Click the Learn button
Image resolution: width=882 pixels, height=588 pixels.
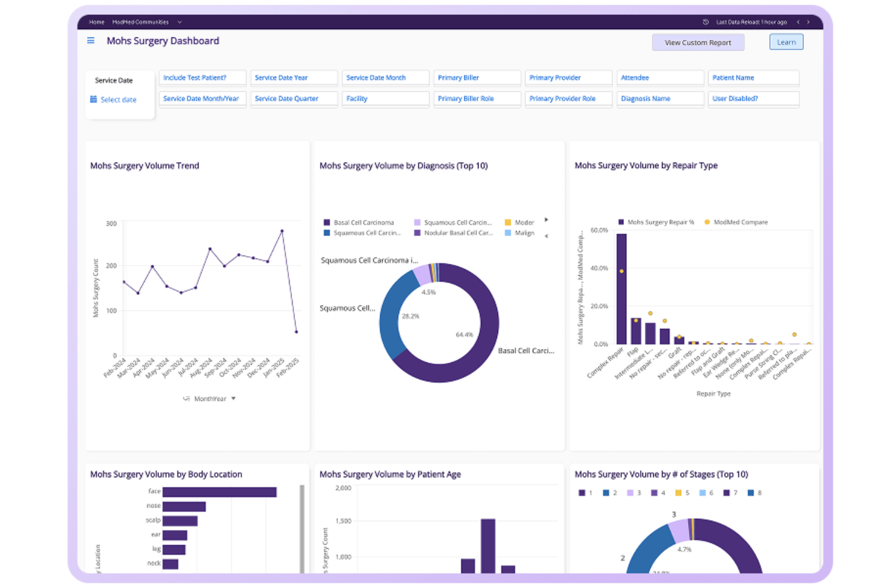pos(786,42)
